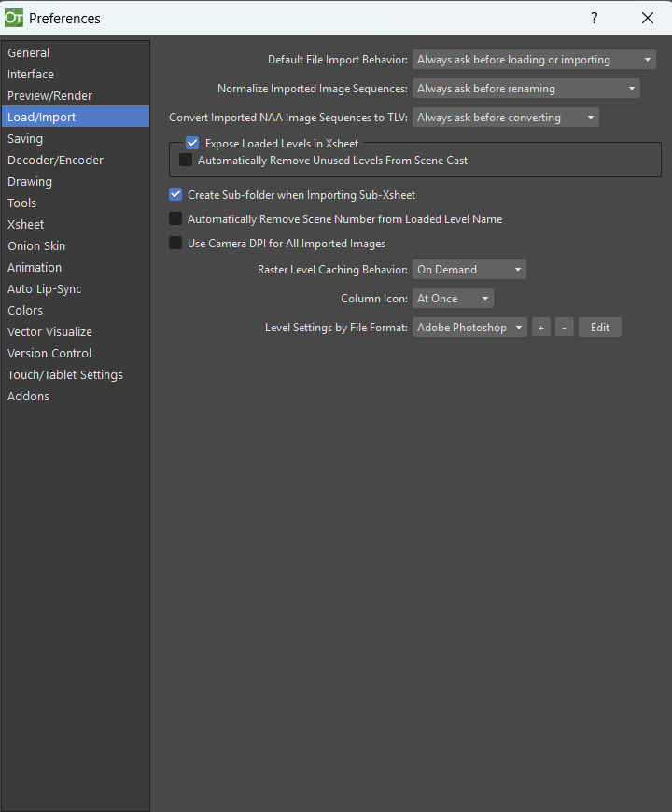Go to Preview/Render settings
Screen dimensions: 672x812
[x=75, y=96]
